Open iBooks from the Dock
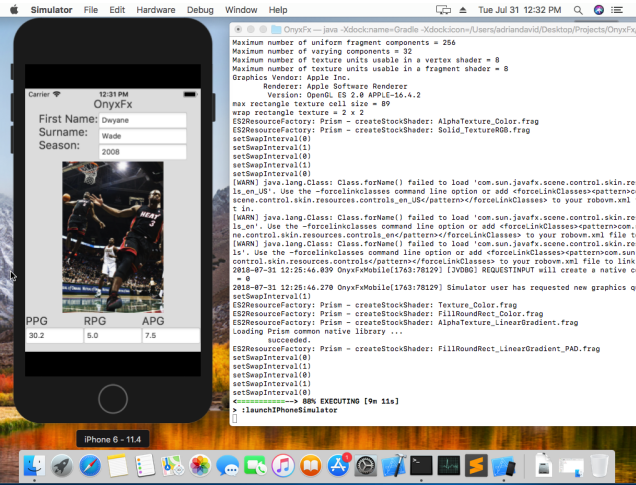 click(x=310, y=466)
